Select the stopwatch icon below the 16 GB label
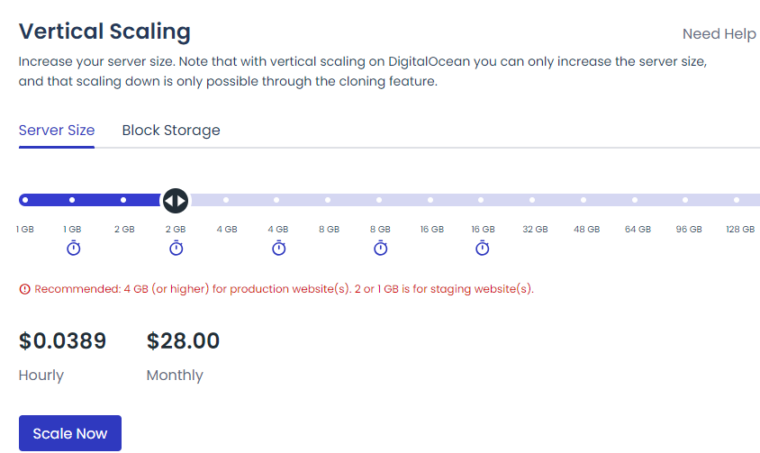This screenshot has width=760, height=453. point(482,248)
